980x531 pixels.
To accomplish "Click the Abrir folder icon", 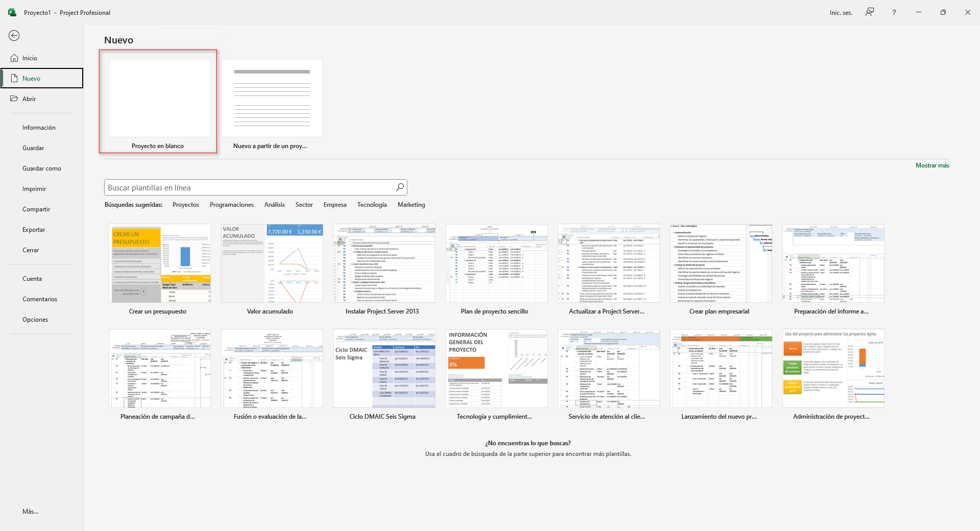I will (14, 99).
